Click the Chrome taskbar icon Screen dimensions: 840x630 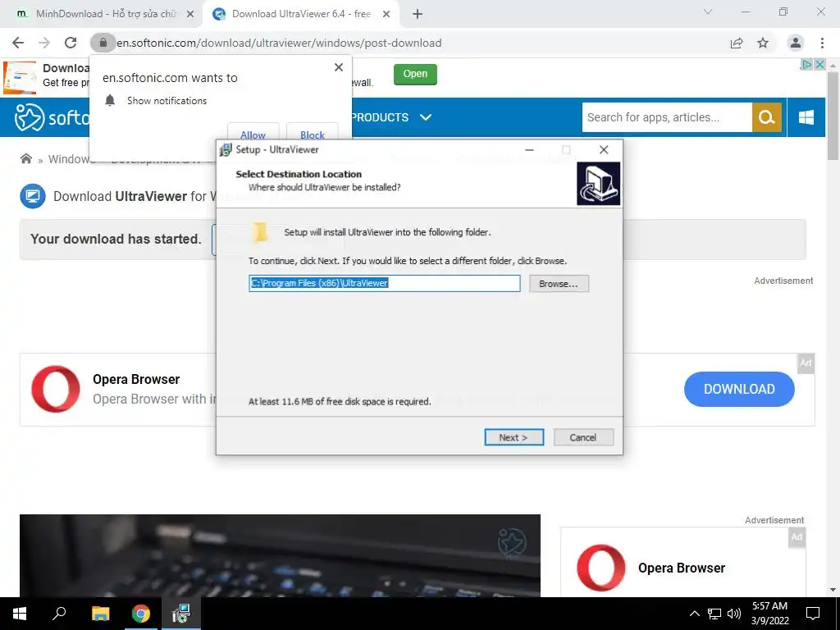(141, 614)
